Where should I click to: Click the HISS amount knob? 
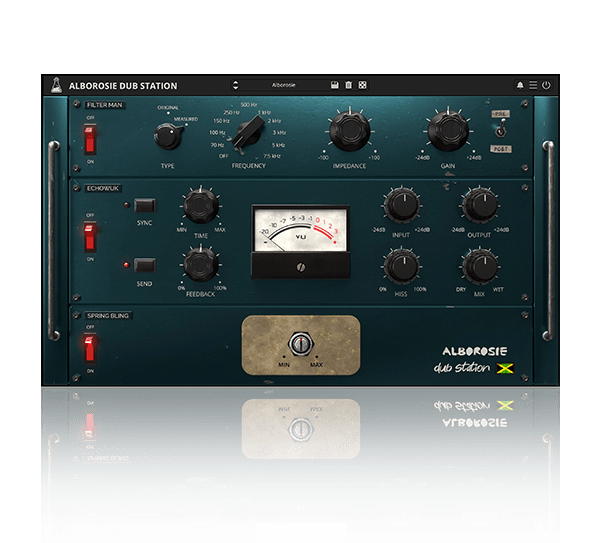(x=401, y=266)
